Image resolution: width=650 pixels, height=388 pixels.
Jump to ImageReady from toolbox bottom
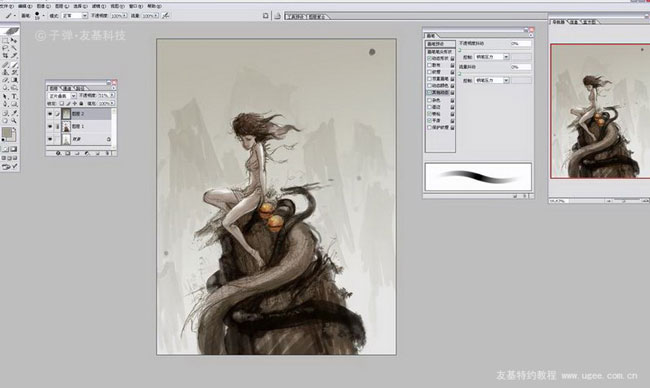(x=9, y=166)
